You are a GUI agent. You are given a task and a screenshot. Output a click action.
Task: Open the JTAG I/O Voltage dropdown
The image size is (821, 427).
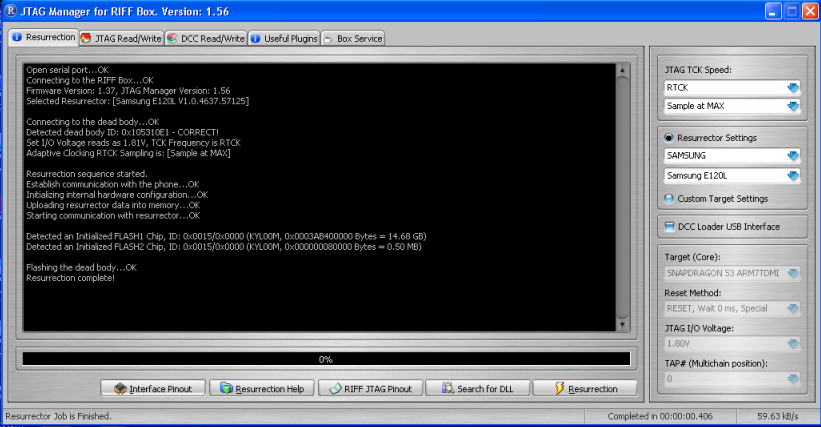coord(793,344)
